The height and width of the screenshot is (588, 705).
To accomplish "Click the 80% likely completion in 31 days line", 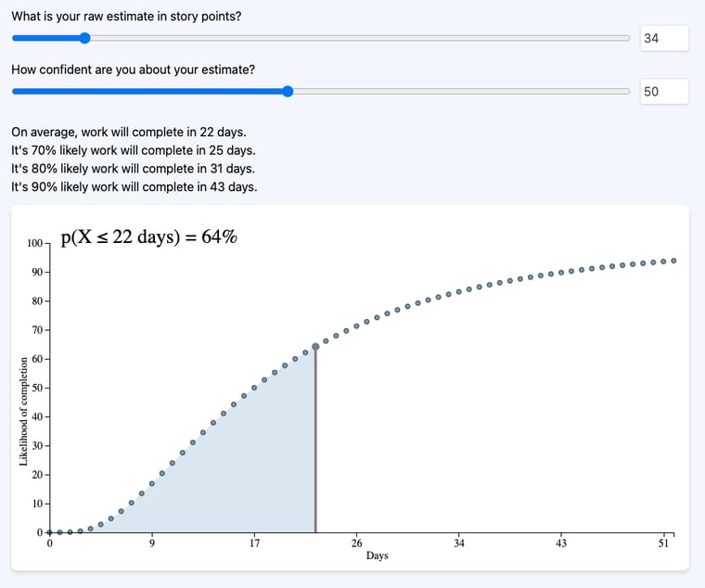I will pyautogui.click(x=133, y=169).
